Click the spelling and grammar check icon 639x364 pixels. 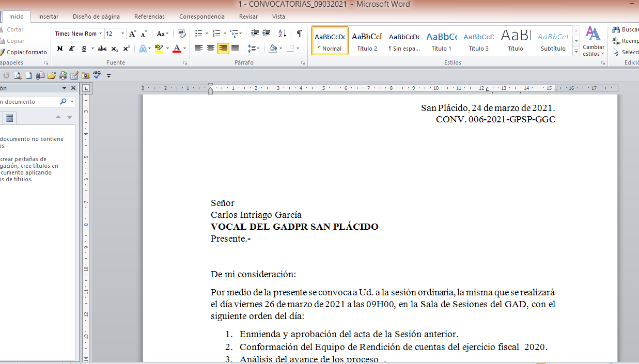pyautogui.click(x=97, y=75)
